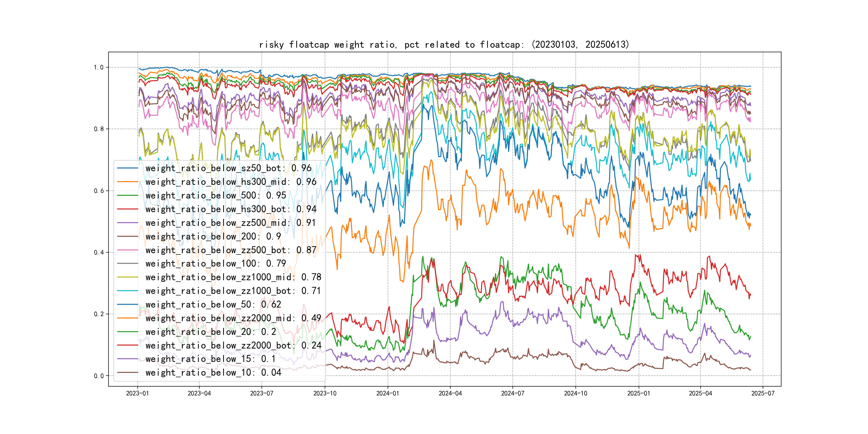Click cyan swatch for zz1000_bot legend
Viewport: 868px width, 434px height.
(x=128, y=291)
